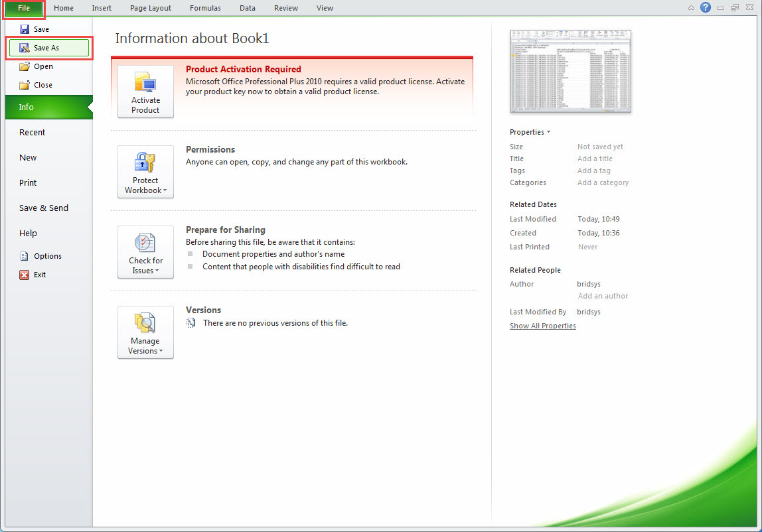Click the Options icon in sidebar

point(25,256)
